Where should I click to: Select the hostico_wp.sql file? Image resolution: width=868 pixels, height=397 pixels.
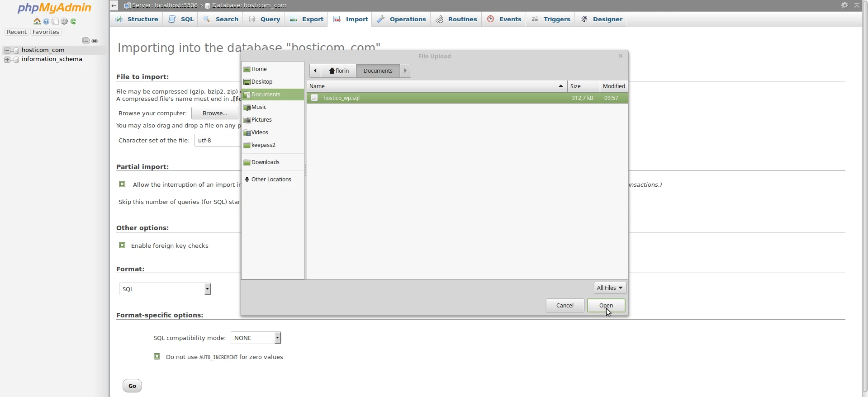pos(342,98)
